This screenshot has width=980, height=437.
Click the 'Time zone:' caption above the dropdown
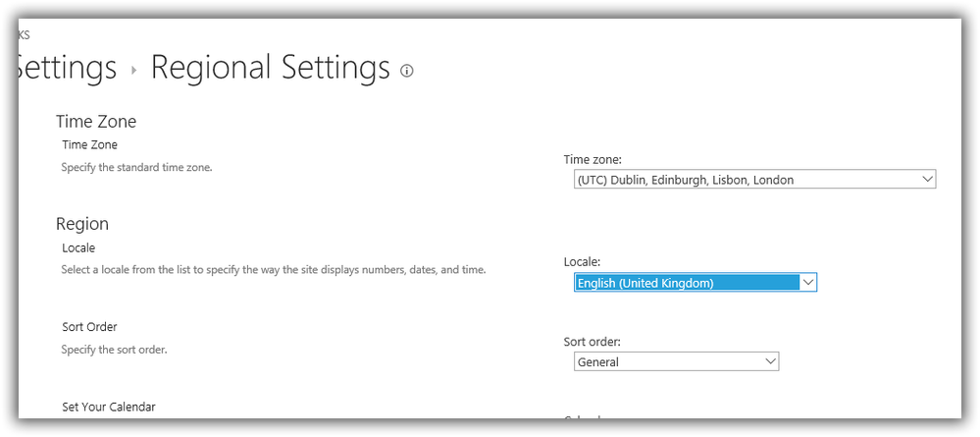(x=593, y=159)
